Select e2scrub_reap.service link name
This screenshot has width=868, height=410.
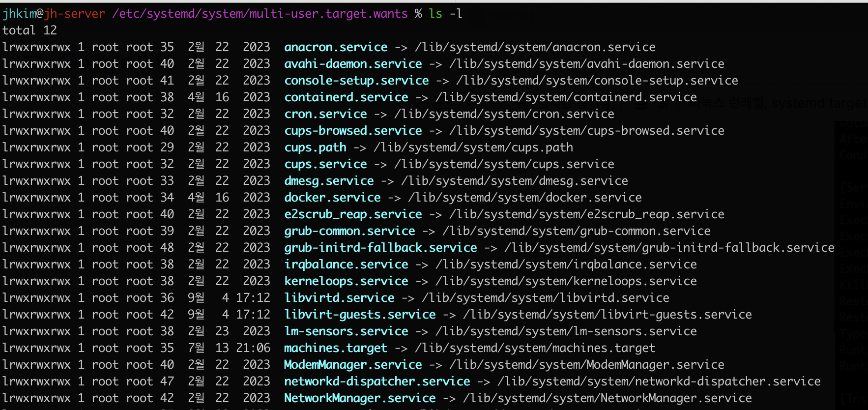point(353,214)
